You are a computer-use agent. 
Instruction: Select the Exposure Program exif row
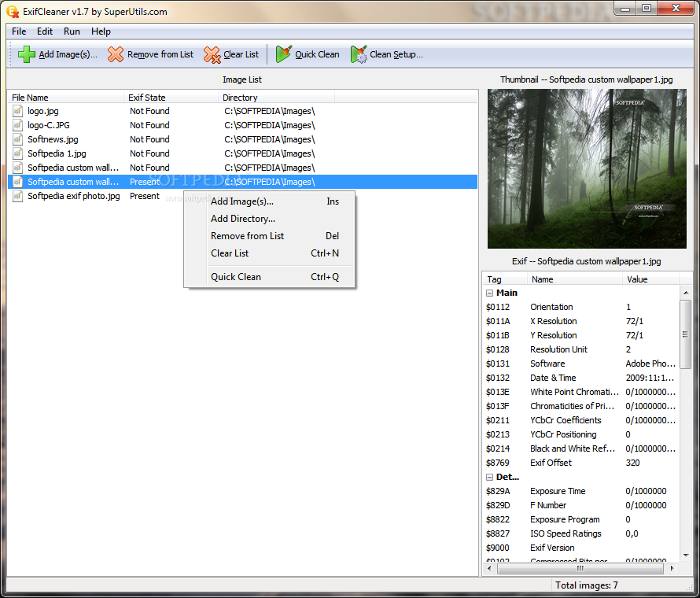click(x=581, y=520)
